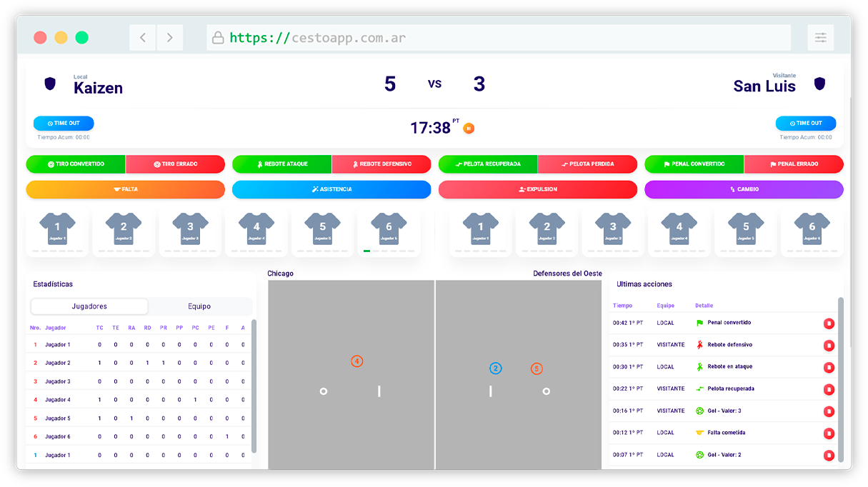This screenshot has width=868, height=487.
Task: Remove the 'Falta cometida' action row
Action: coord(829,433)
